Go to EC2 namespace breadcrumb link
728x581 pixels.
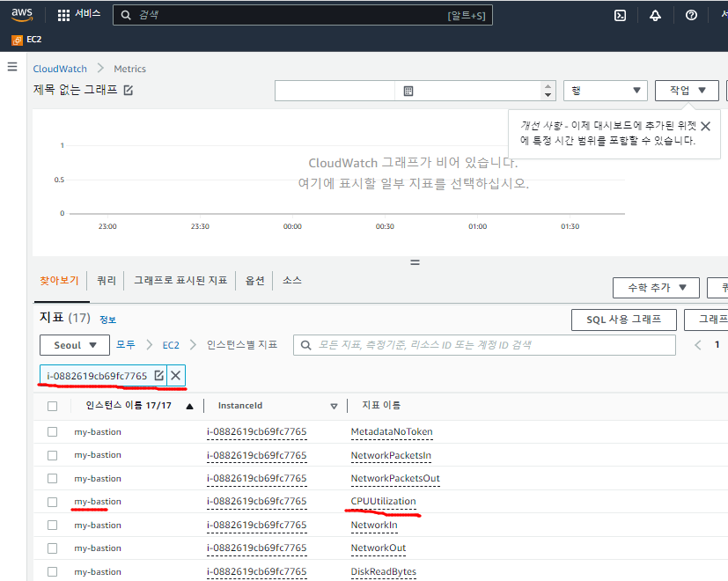point(171,345)
